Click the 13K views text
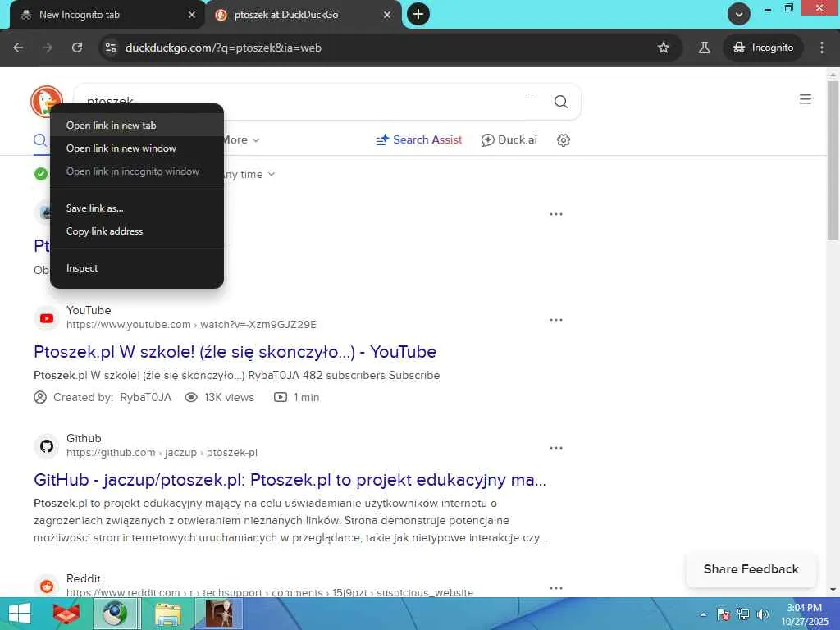This screenshot has height=630, width=840. (x=229, y=398)
